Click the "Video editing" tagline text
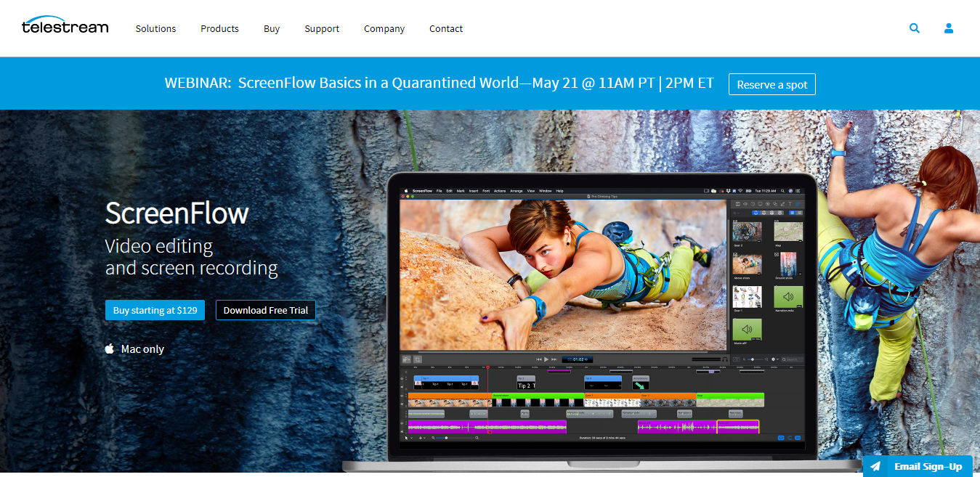The image size is (980, 477). (159, 246)
